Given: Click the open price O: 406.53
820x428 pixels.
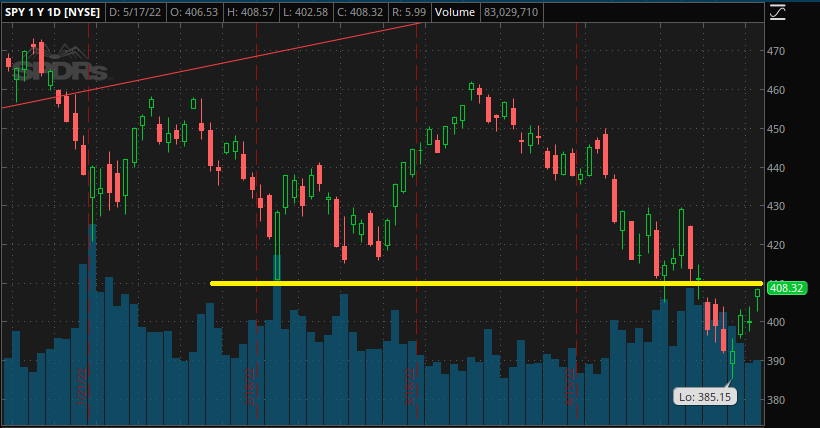Looking at the screenshot, I should (194, 12).
